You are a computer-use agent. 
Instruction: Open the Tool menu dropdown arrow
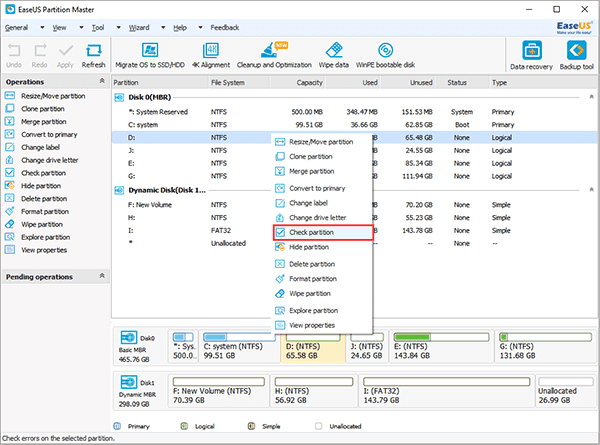119,28
